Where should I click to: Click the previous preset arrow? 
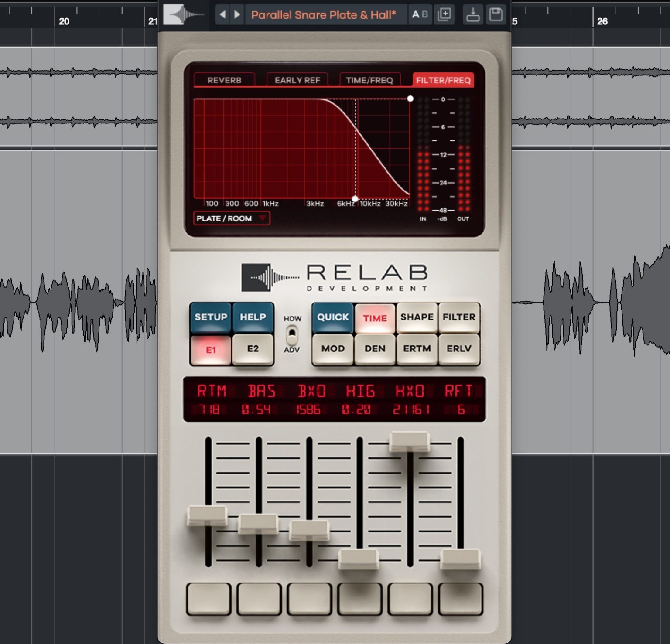click(x=222, y=15)
